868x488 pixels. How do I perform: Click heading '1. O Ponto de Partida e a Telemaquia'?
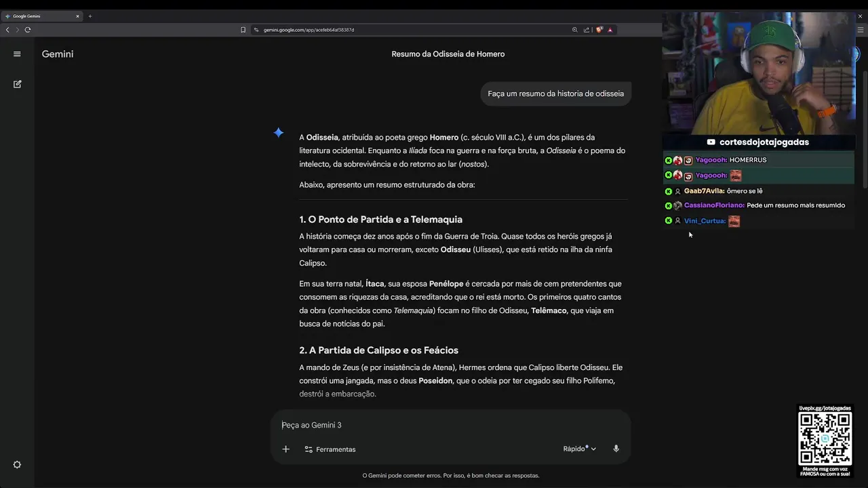(380, 220)
